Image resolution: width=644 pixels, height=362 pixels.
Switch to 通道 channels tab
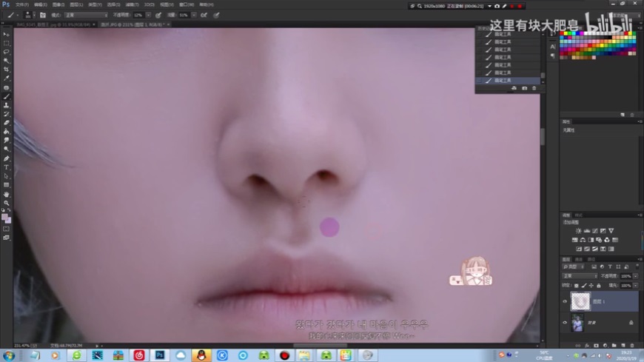pos(579,259)
